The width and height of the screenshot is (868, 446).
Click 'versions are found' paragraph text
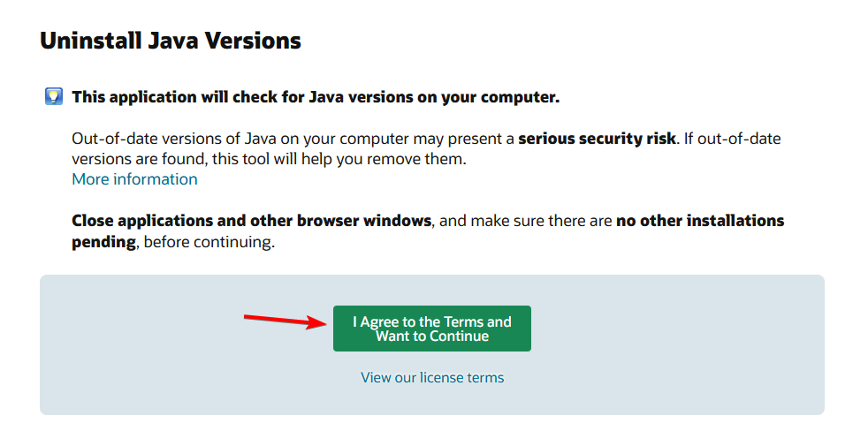pos(140,159)
